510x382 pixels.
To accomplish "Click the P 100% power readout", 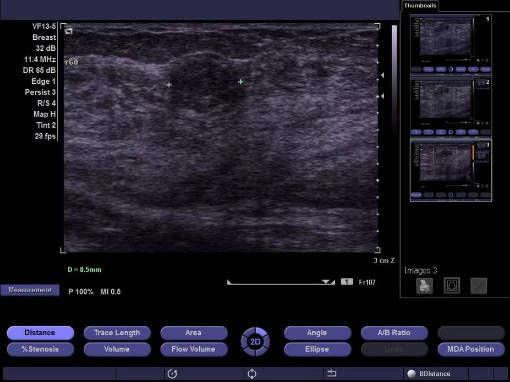I will click(x=81, y=292).
